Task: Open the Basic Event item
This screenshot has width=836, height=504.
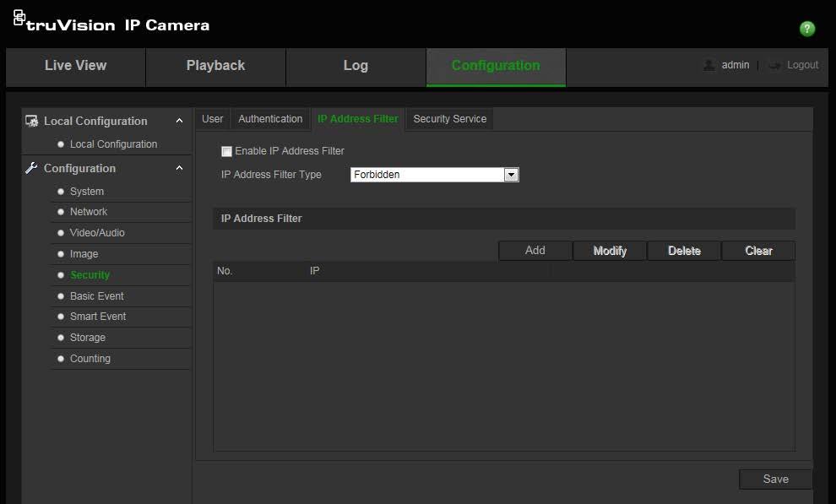Action: pyautogui.click(x=96, y=296)
